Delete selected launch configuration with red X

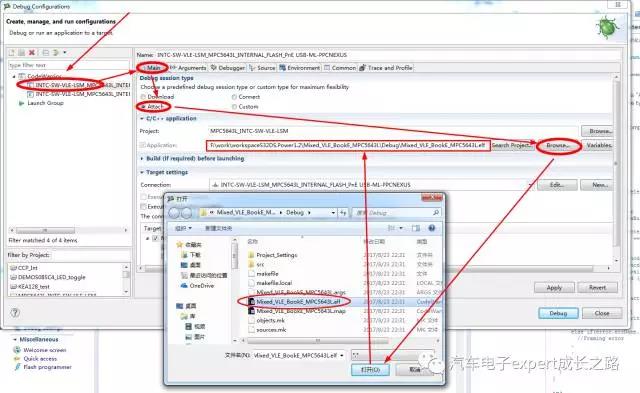(x=32, y=53)
